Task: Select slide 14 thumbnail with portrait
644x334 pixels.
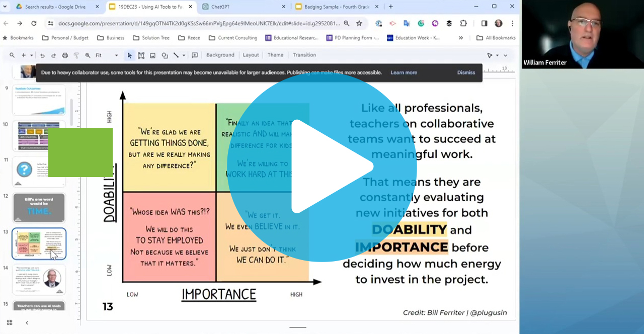Action: 39,280
